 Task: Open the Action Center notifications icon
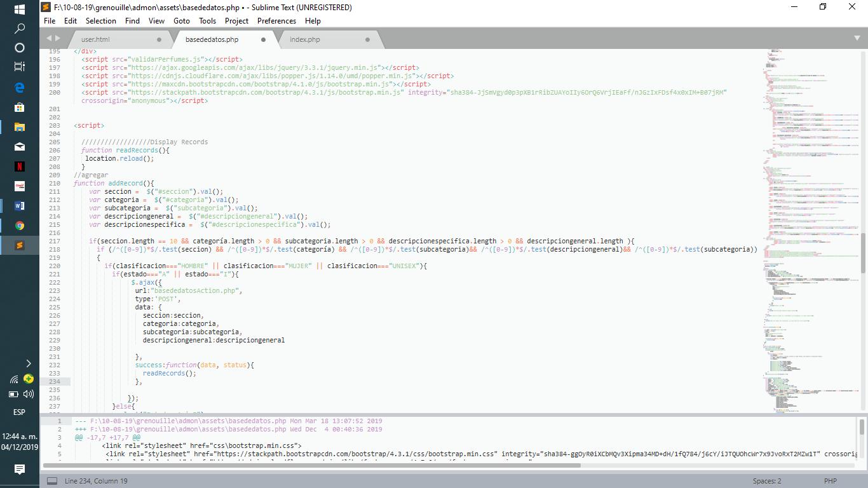pos(19,470)
